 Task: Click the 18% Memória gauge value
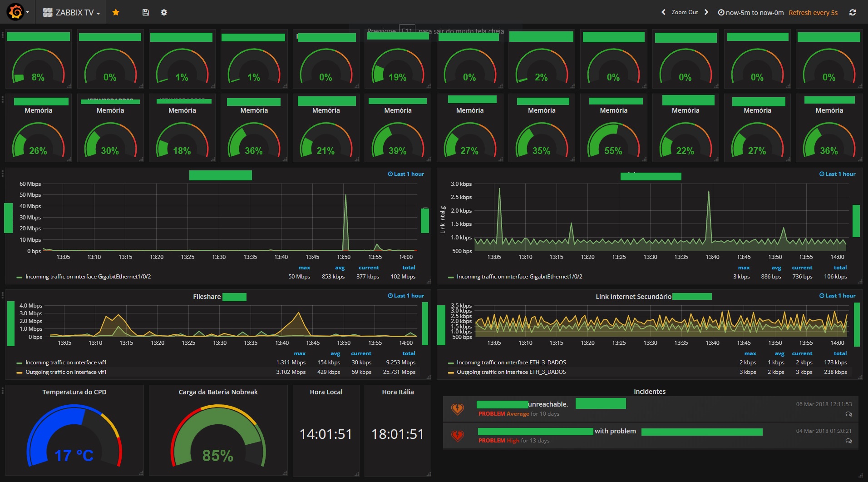pyautogui.click(x=182, y=151)
